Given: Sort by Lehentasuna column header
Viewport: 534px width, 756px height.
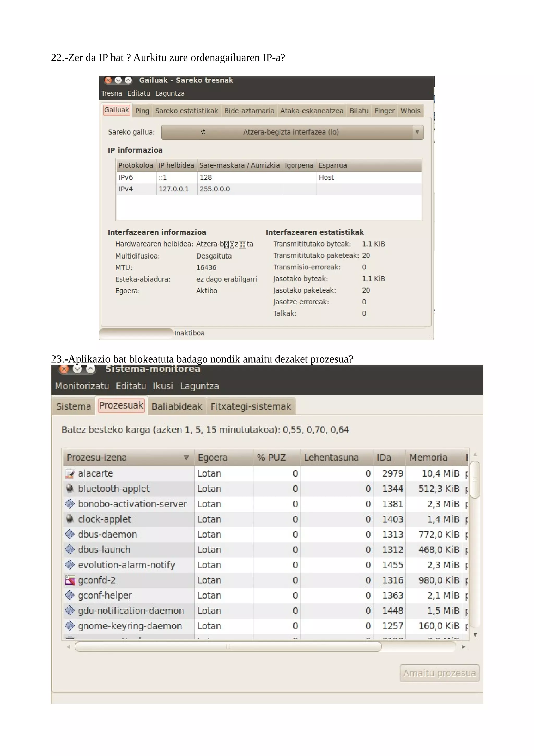Looking at the screenshot, I should click(336, 458).
